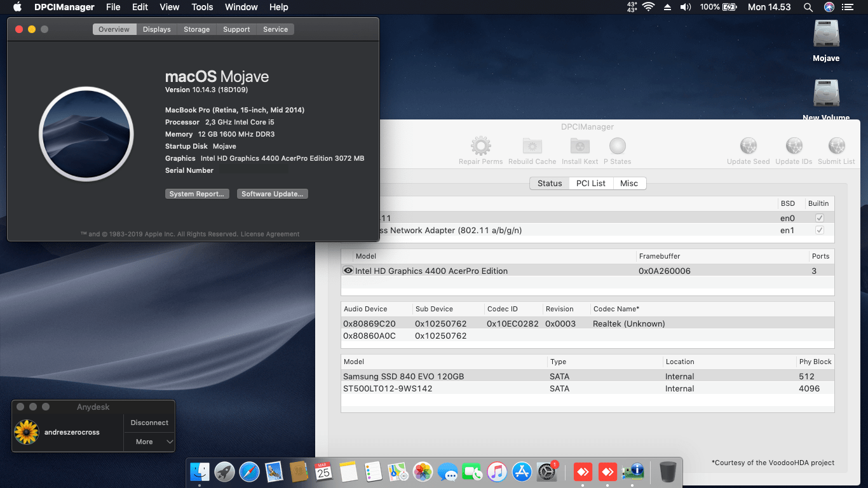Click the Update Seed globe icon
This screenshot has width=868, height=488.
[748, 144]
